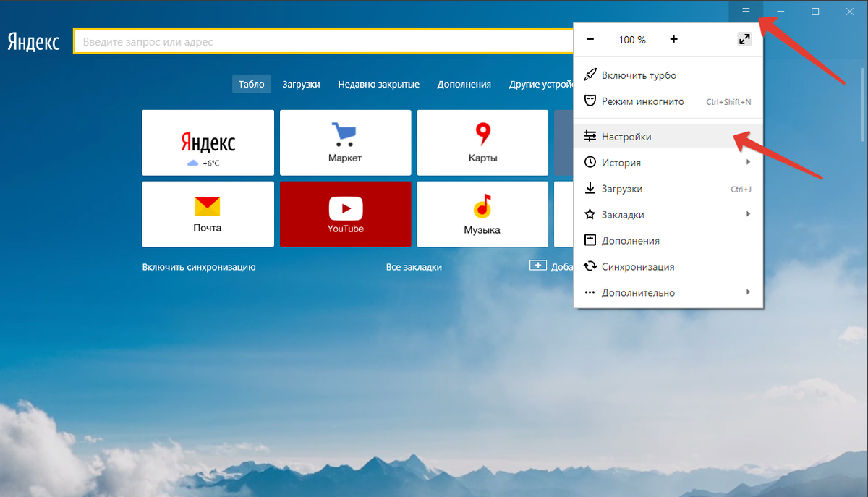Select Загрузки in the dropdown menu
The width and height of the screenshot is (868, 497).
pyautogui.click(x=668, y=188)
